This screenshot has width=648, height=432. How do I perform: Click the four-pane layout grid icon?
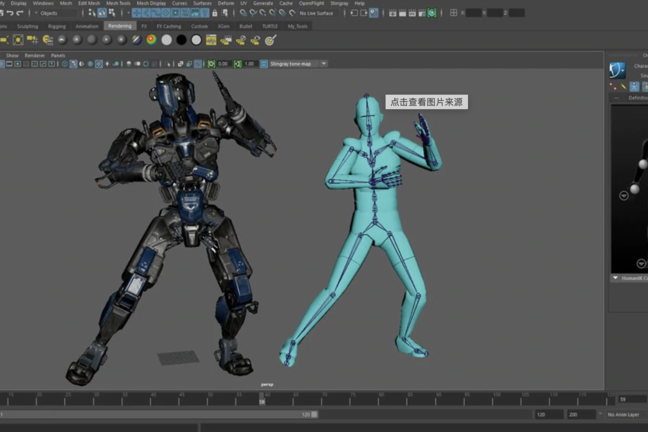click(x=453, y=13)
